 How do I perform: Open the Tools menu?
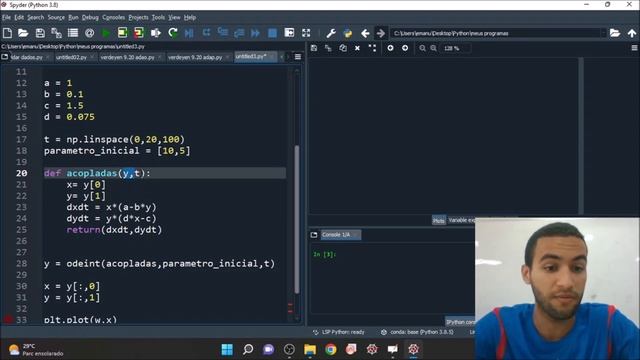click(x=158, y=18)
